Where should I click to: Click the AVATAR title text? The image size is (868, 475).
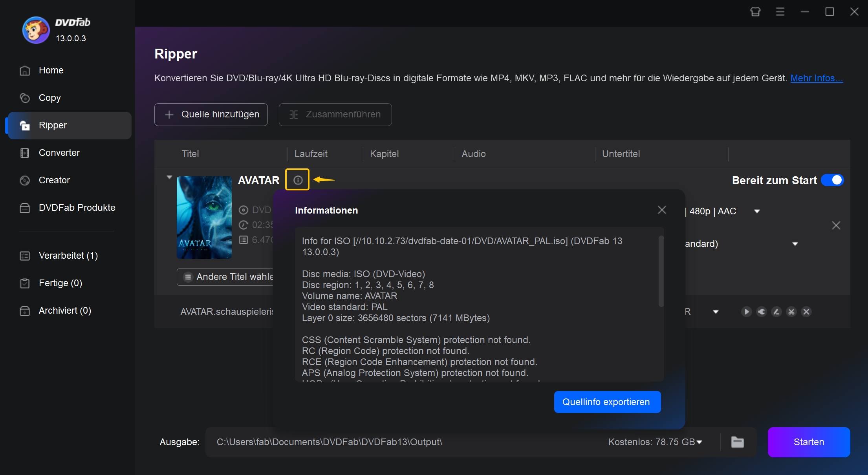tap(259, 180)
